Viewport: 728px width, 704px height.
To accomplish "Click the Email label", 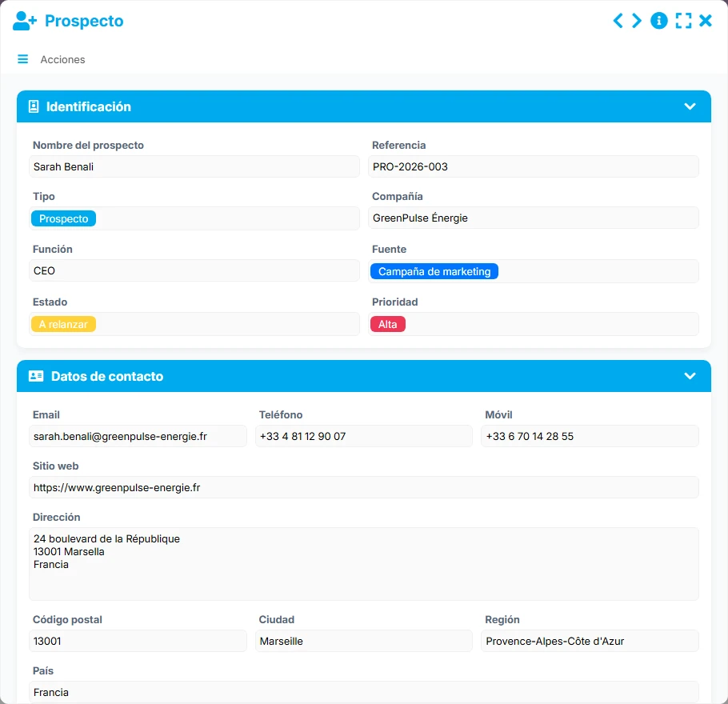I will [x=46, y=414].
